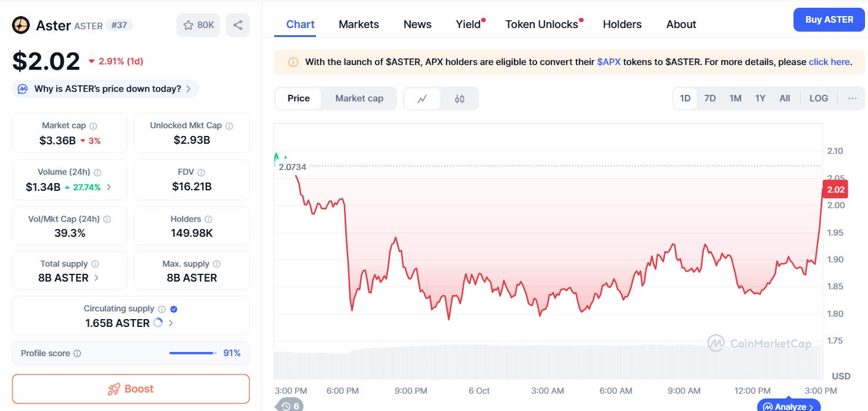The width and height of the screenshot is (868, 411).
Task: Switch to the Markets tab
Action: [x=358, y=24]
